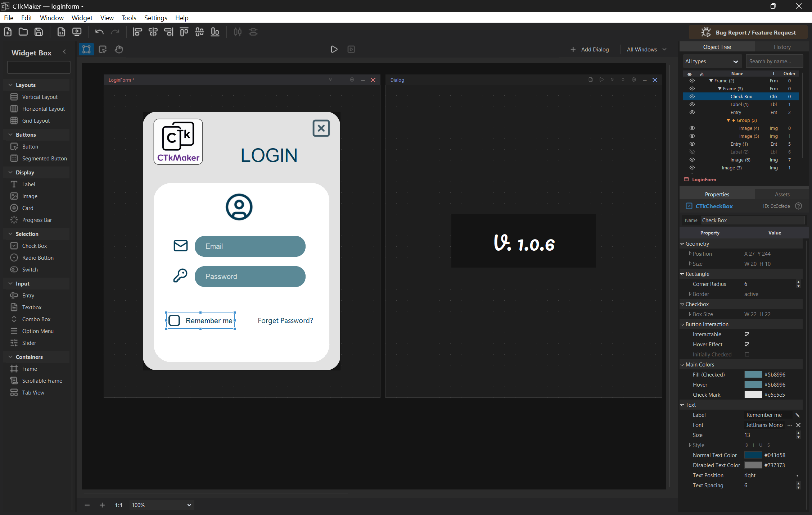
Task: Expand the Position property row
Action: coord(690,254)
